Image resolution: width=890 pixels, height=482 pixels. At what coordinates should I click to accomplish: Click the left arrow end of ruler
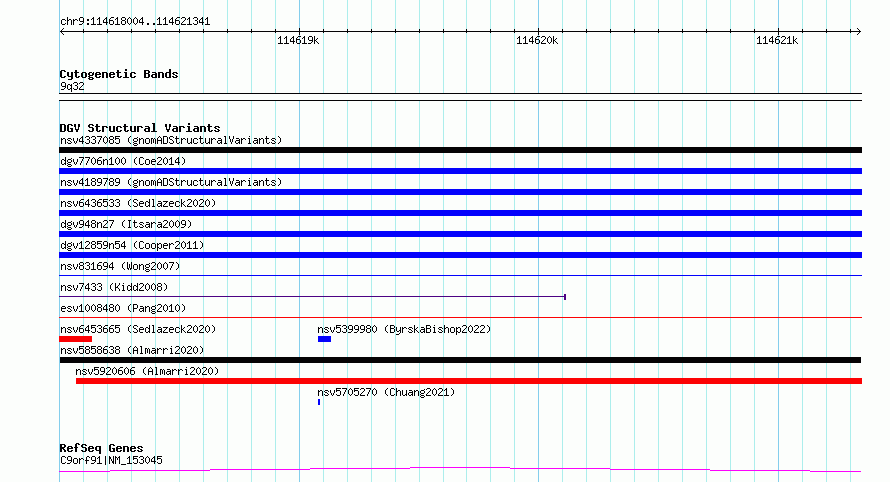point(62,32)
